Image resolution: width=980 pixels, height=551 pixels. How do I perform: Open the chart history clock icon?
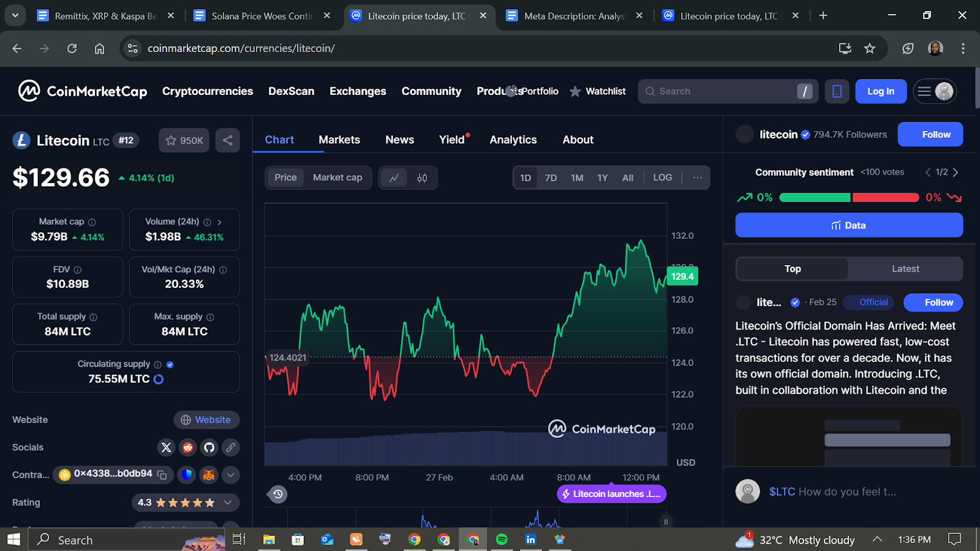coord(278,494)
